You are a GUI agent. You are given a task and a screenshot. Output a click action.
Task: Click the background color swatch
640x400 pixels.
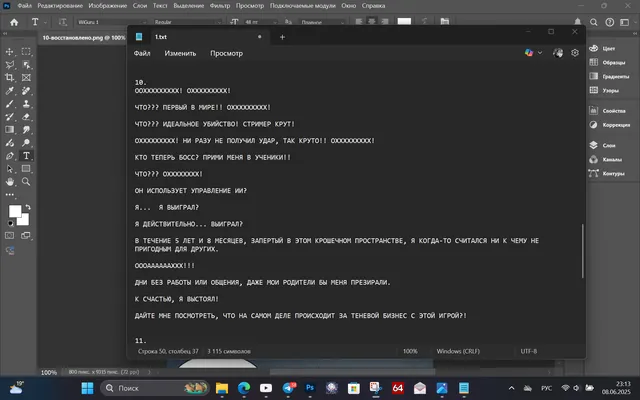[24, 220]
